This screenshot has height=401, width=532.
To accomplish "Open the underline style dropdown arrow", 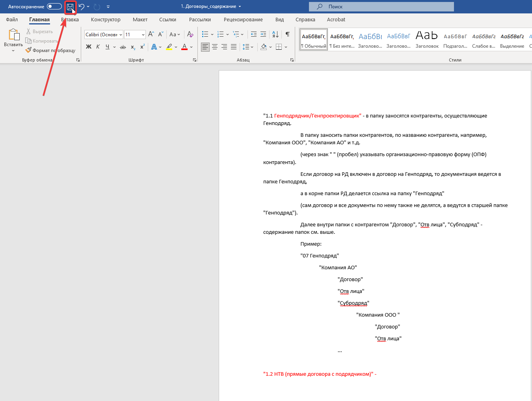I will pyautogui.click(x=114, y=47).
